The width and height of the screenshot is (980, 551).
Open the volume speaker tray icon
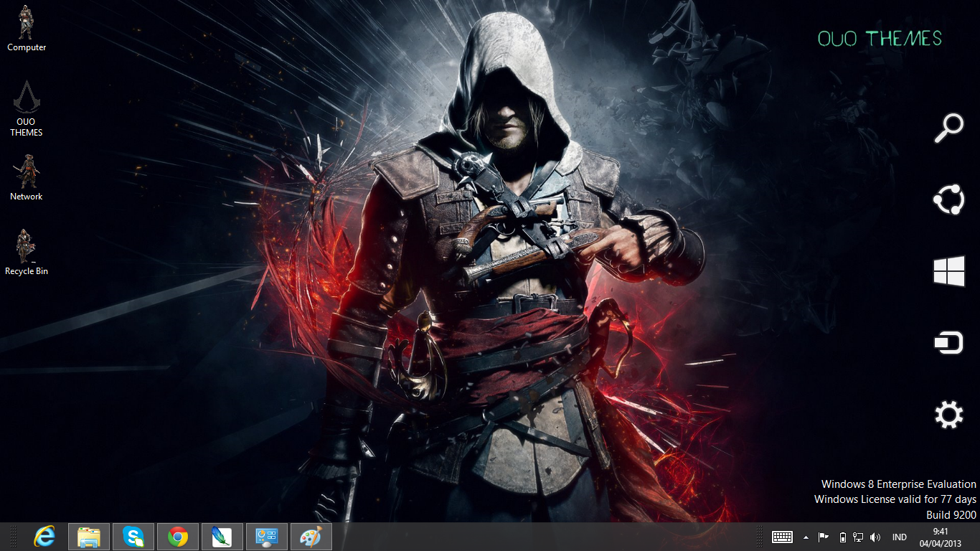[875, 537]
